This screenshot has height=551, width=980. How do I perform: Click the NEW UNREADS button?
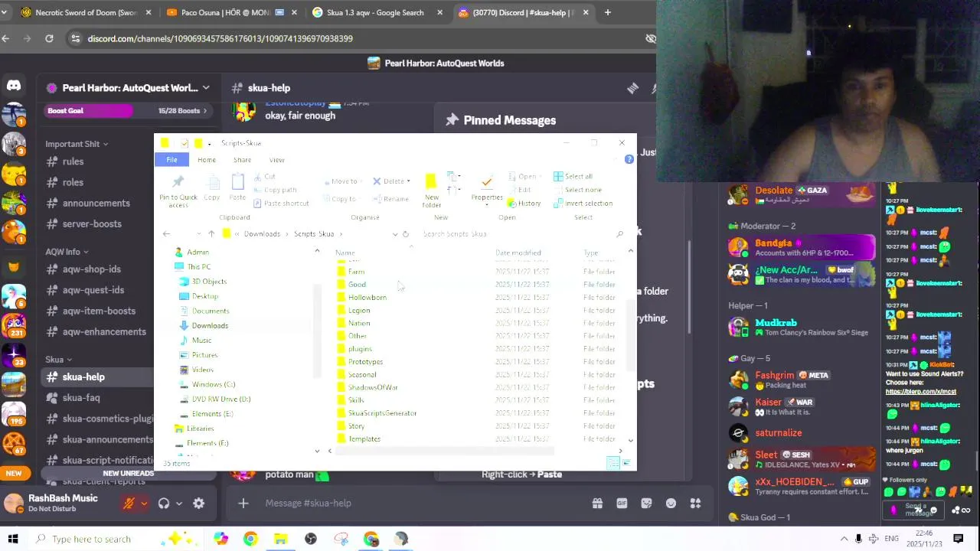click(x=128, y=473)
